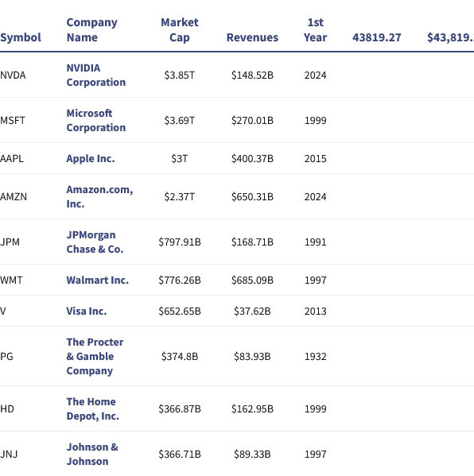Sort by Company Name column header

(x=91, y=29)
